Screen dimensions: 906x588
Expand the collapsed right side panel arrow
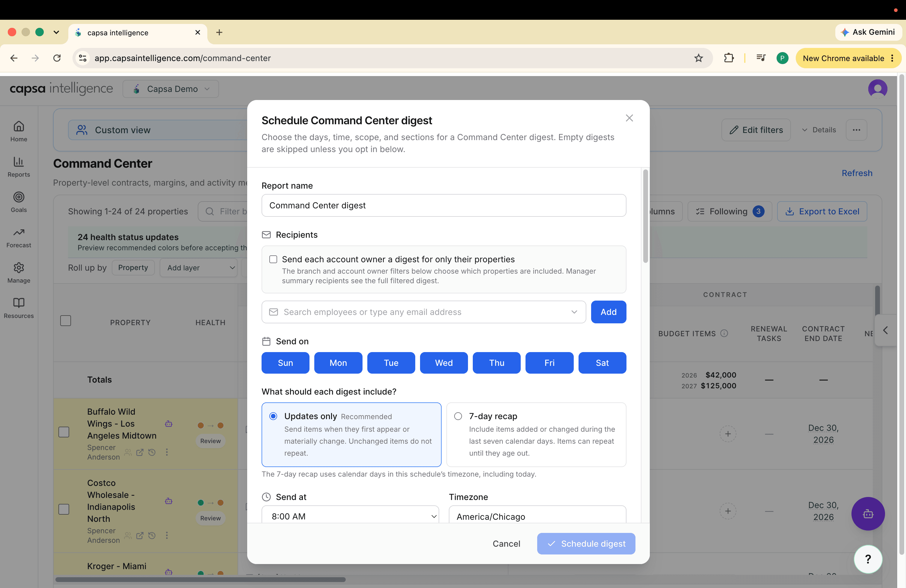[885, 330]
